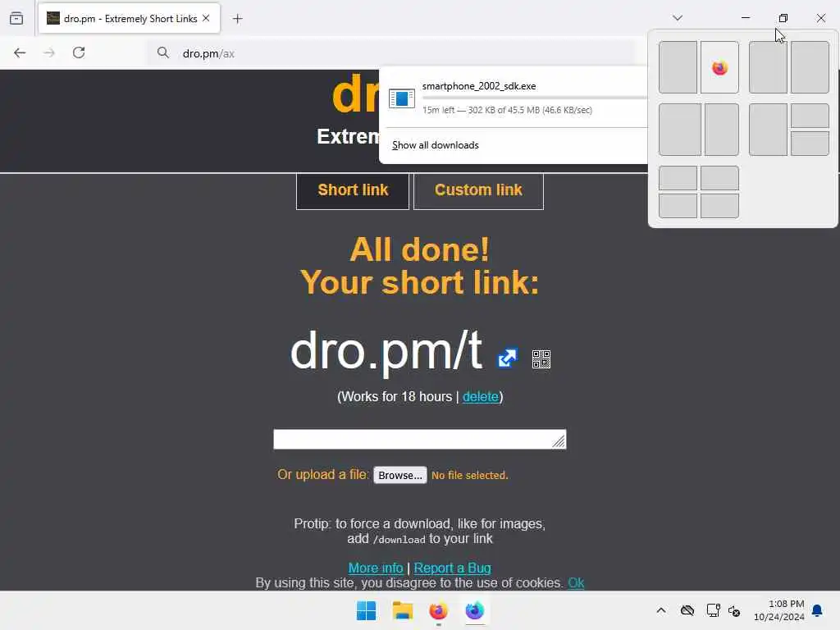Screen dimensions: 840x630
Task: Click the empty link text box
Action: coord(419,439)
